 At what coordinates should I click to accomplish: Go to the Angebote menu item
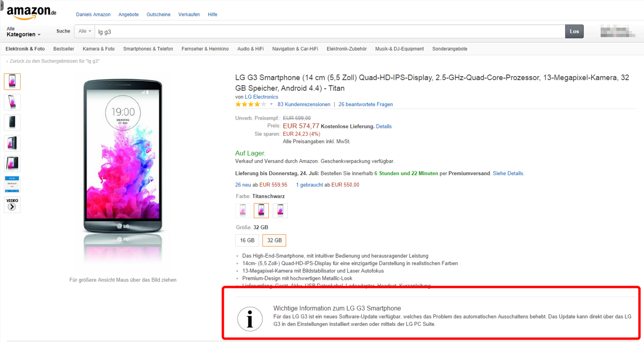(128, 15)
